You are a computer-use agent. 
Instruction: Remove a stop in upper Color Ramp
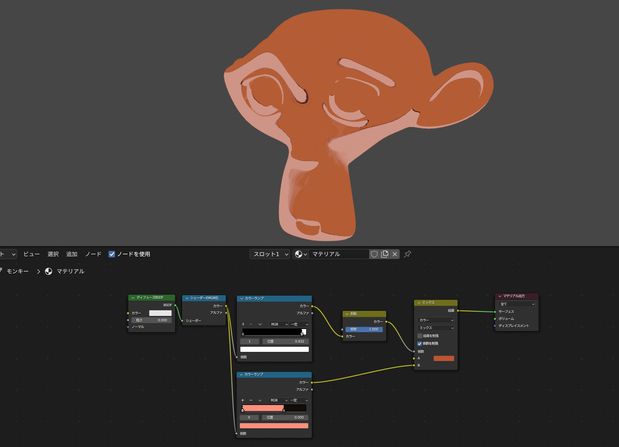250,324
